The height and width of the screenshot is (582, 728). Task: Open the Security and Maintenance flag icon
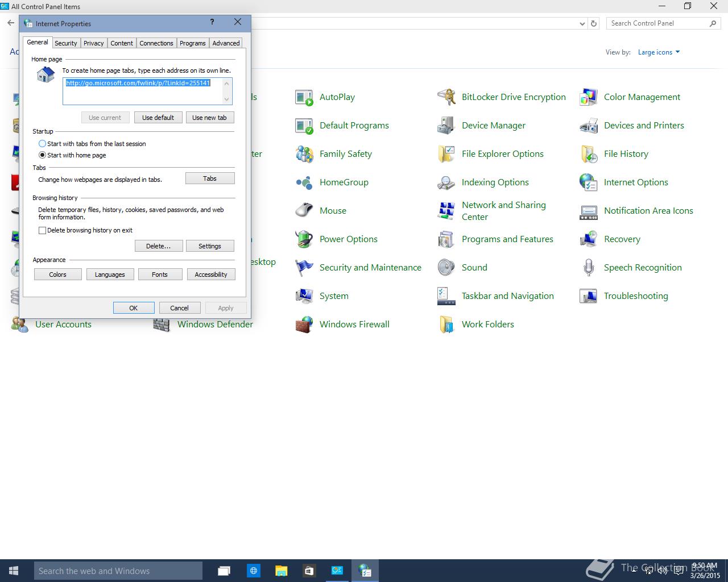coord(304,268)
